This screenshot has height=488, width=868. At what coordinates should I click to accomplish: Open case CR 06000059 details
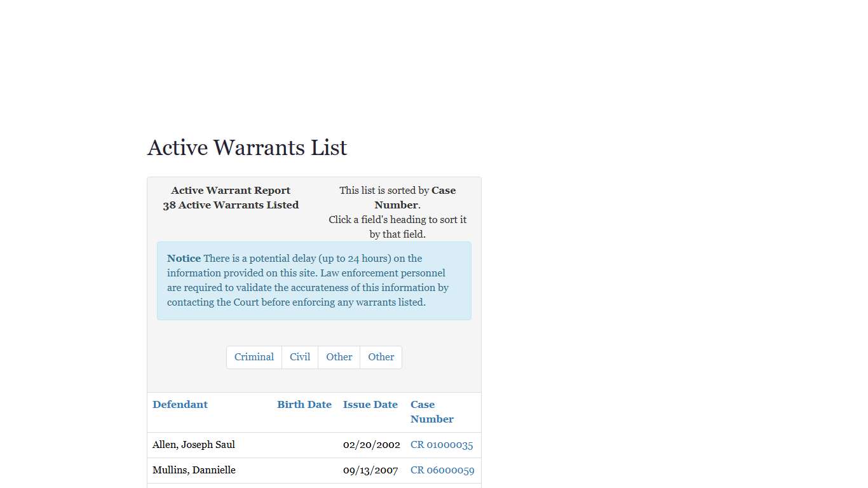[442, 470]
